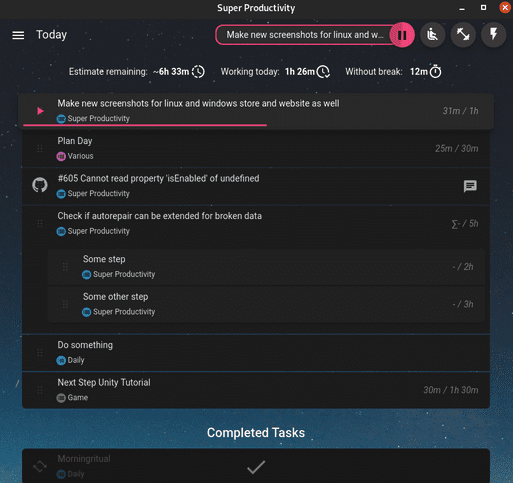
Task: Open the hamburger side menu
Action: pyautogui.click(x=18, y=35)
